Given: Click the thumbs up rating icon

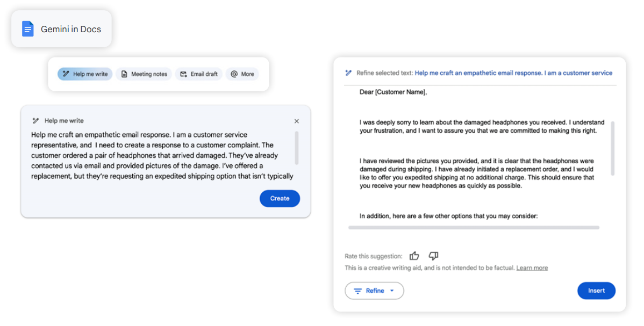Looking at the screenshot, I should coord(414,256).
